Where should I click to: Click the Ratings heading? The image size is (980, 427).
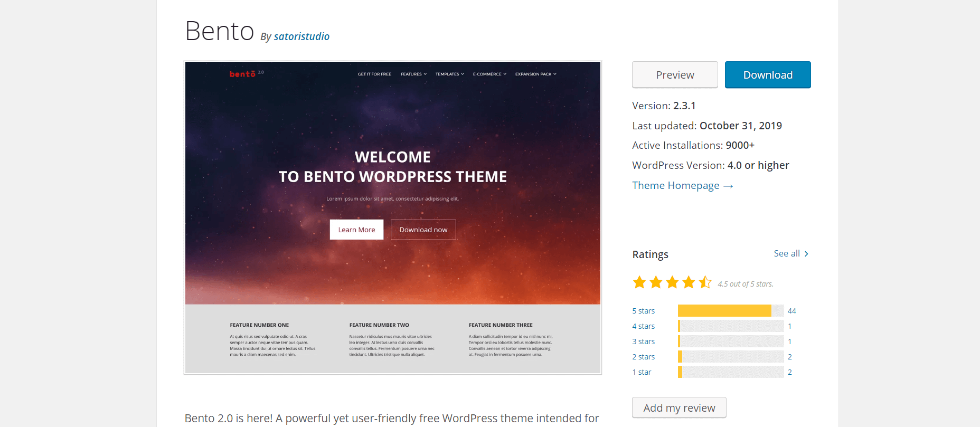pyautogui.click(x=650, y=254)
